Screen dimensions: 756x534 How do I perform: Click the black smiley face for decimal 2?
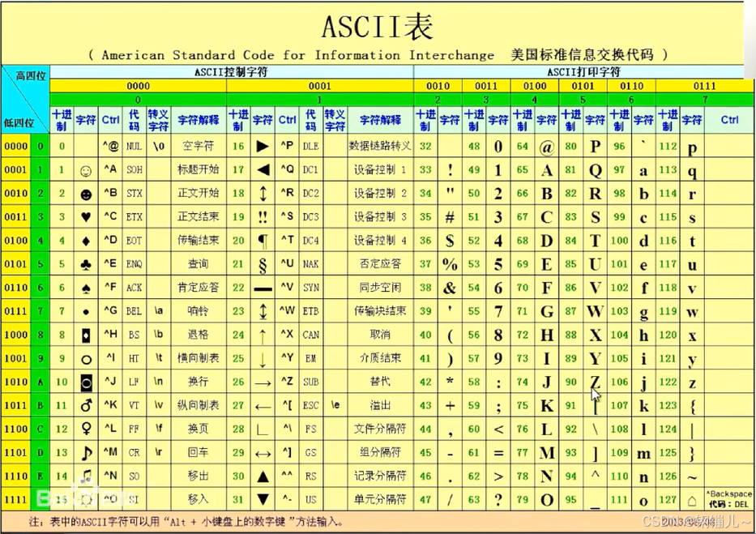click(86, 194)
